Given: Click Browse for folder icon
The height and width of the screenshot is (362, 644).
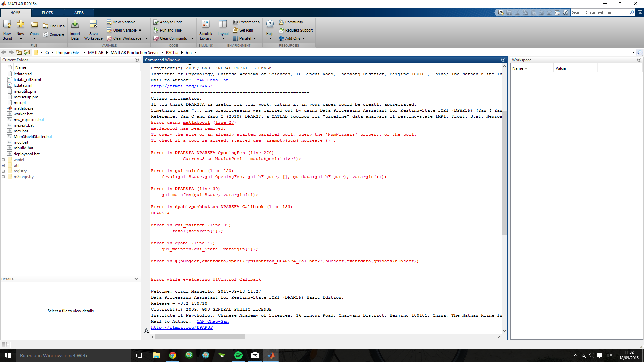Looking at the screenshot, I should (x=27, y=52).
